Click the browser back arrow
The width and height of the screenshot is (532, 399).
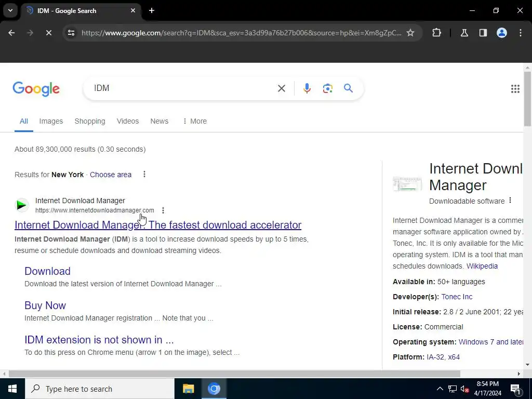tap(11, 33)
